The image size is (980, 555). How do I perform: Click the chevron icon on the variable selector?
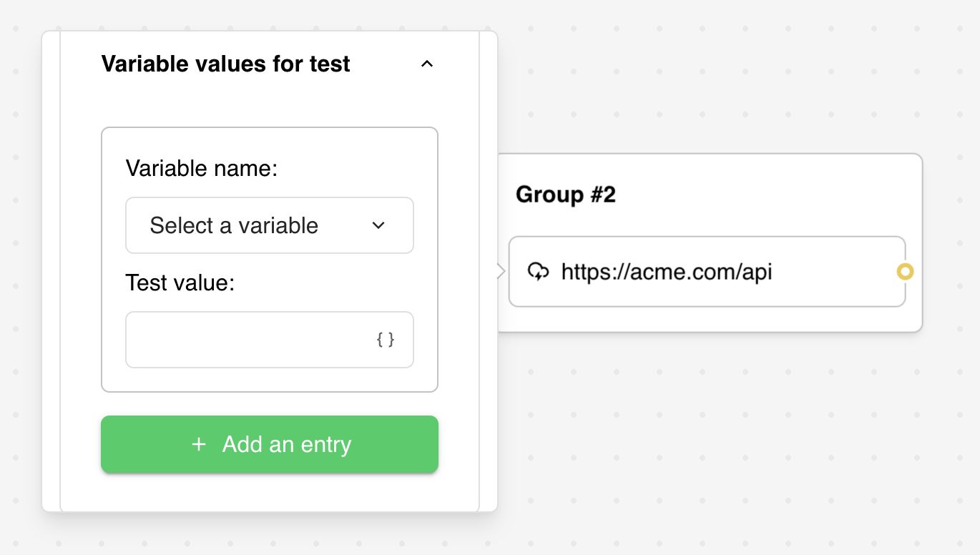(x=378, y=225)
